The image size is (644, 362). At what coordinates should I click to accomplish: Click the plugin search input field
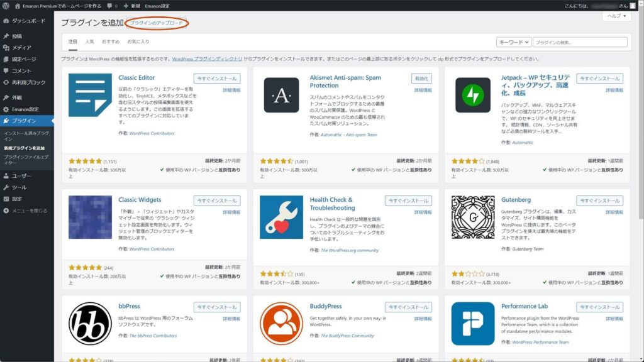pyautogui.click(x=580, y=42)
